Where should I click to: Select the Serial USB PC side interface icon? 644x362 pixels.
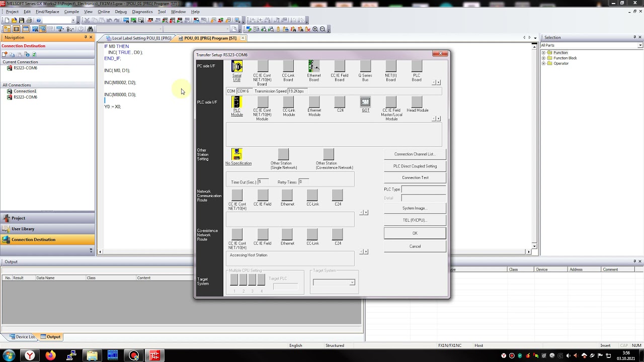236,66
